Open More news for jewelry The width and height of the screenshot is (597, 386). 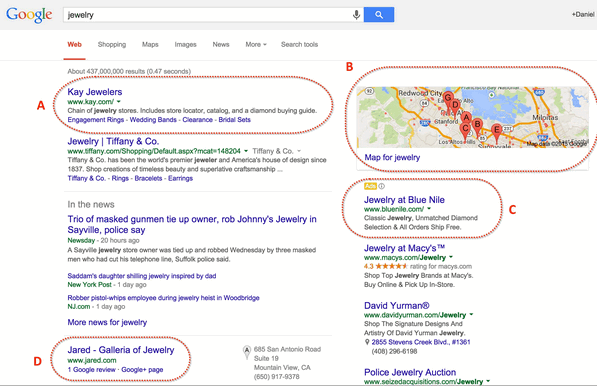107,322
